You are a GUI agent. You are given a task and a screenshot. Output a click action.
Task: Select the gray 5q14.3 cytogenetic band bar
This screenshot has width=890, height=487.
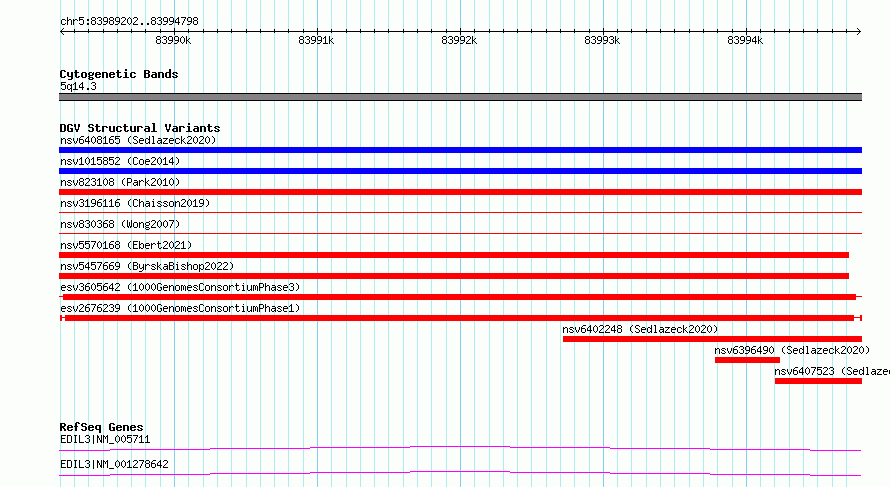pyautogui.click(x=460, y=97)
